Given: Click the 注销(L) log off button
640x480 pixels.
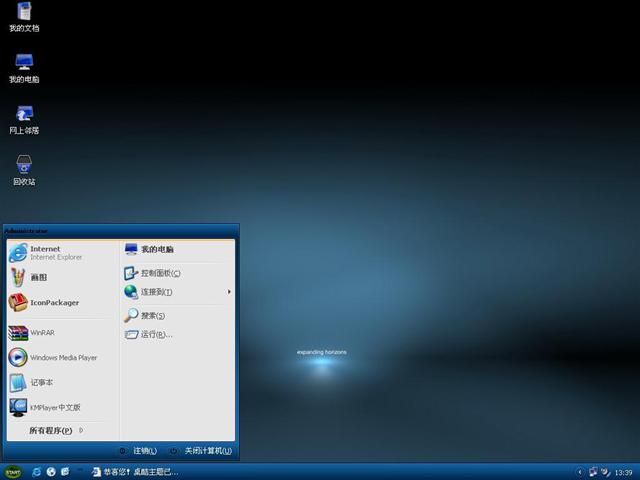Looking at the screenshot, I should pyautogui.click(x=138, y=451).
